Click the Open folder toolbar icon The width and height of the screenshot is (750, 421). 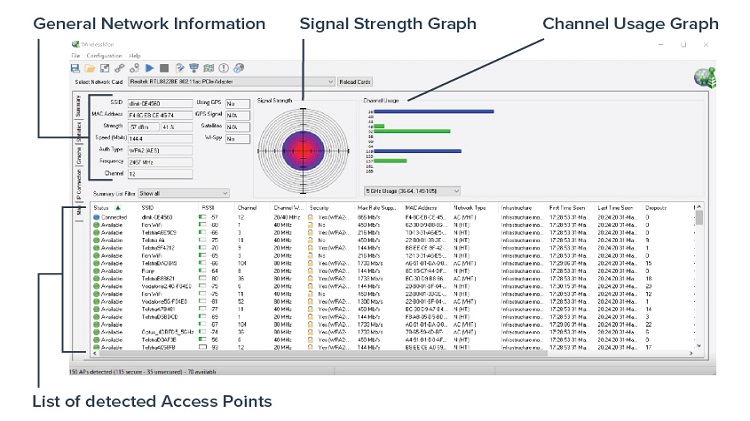point(89,68)
